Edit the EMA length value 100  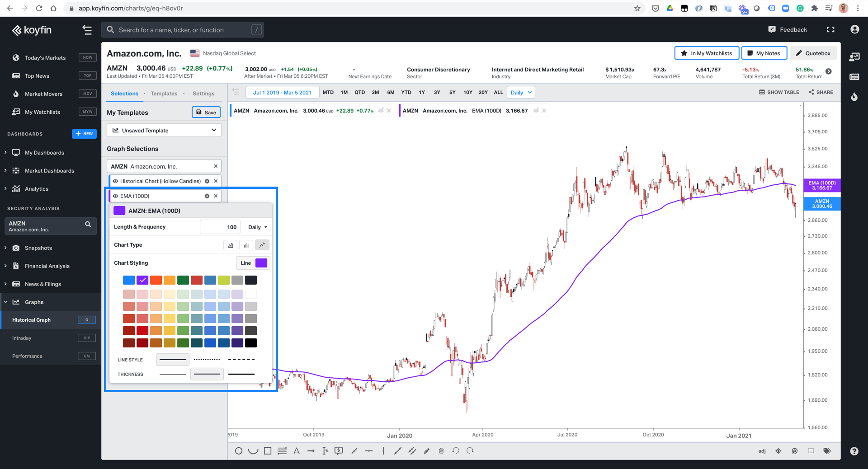tap(220, 227)
